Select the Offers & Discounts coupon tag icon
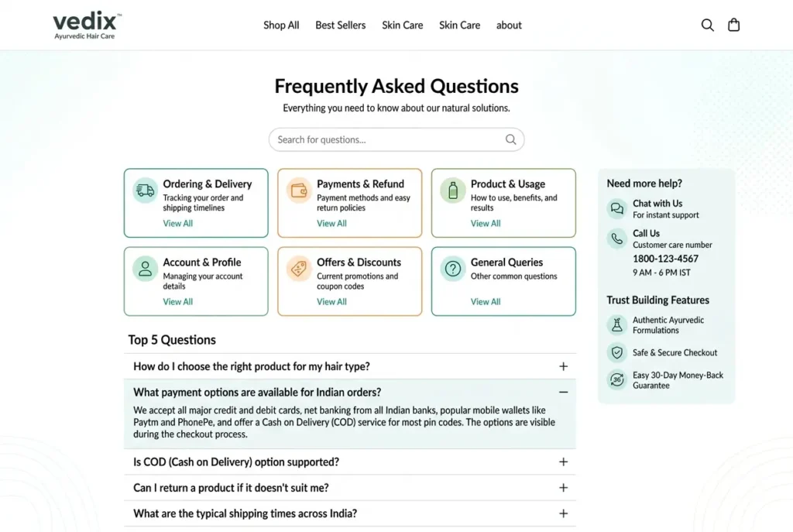 click(297, 269)
